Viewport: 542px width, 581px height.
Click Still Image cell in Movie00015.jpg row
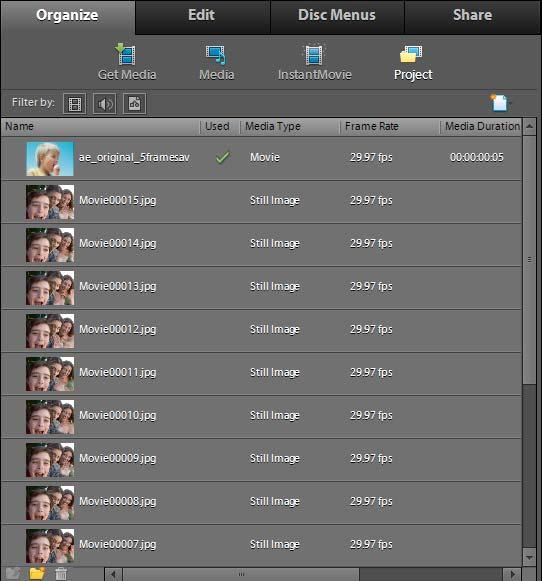point(275,200)
